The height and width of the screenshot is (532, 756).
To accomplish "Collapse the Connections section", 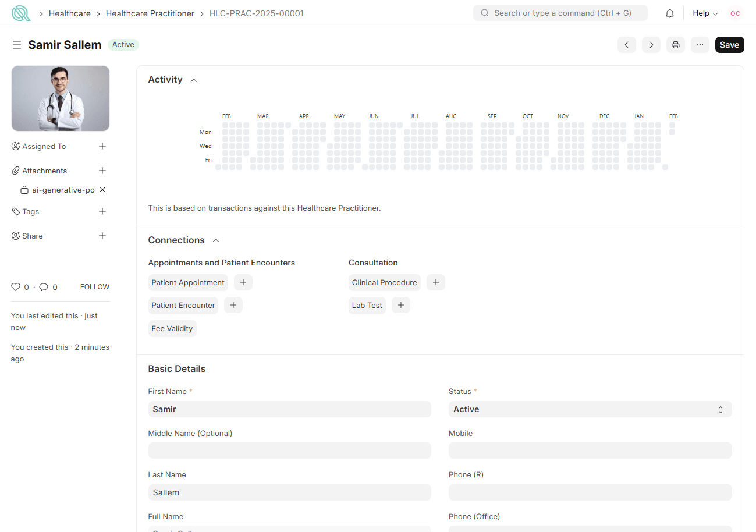I will tap(216, 240).
